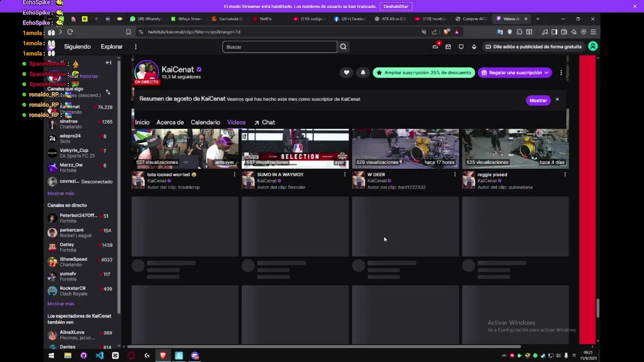Expand followed channels with first Mostrar más
This screenshot has width=644, height=362.
[x=60, y=194]
